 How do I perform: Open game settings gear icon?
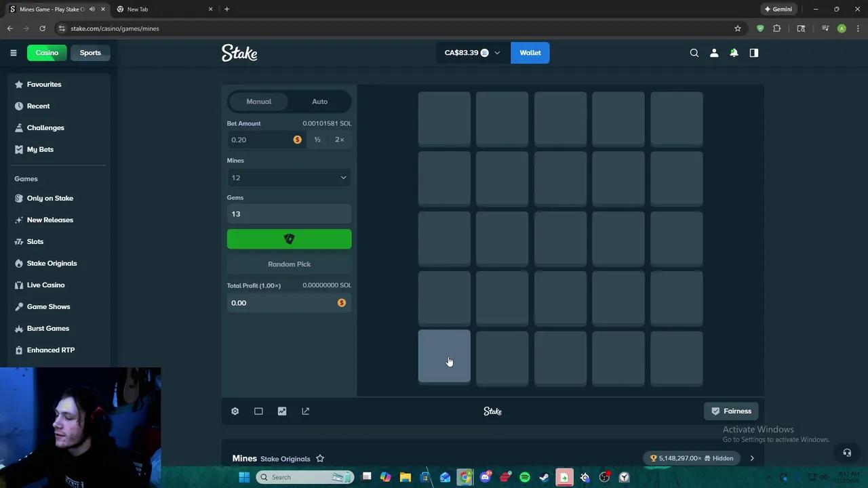[x=235, y=411]
